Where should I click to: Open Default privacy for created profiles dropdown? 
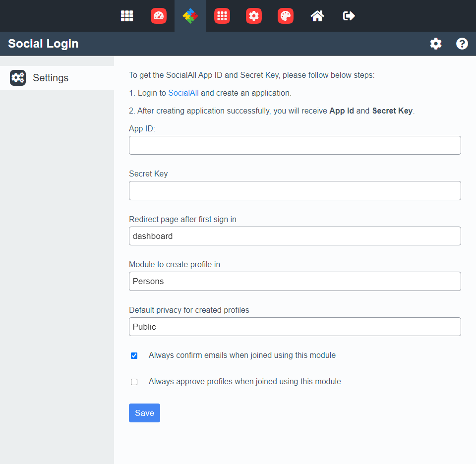click(295, 327)
